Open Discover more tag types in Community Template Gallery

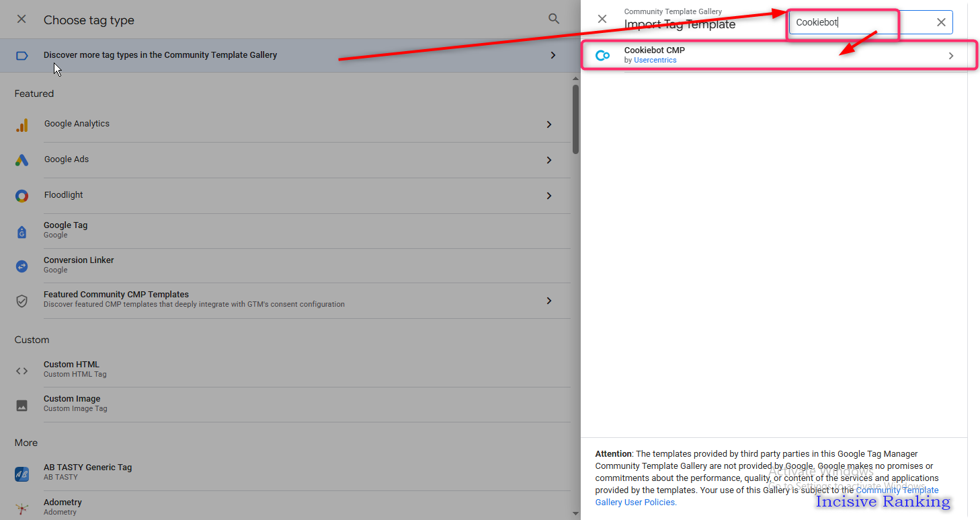(x=290, y=55)
